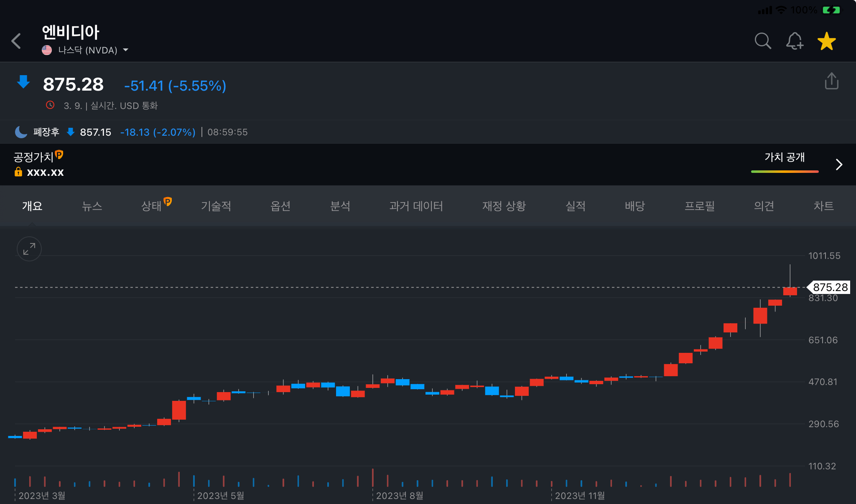Click the orange lock icon on fair value

pyautogui.click(x=18, y=172)
